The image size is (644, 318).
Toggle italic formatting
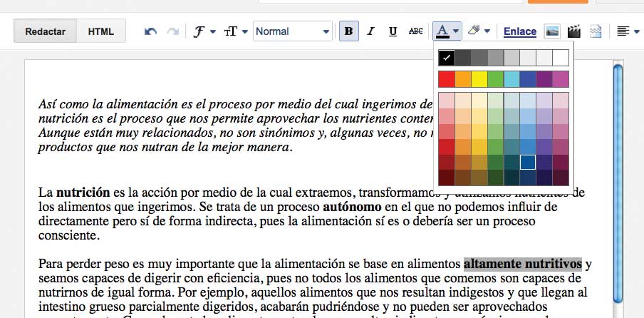(370, 31)
